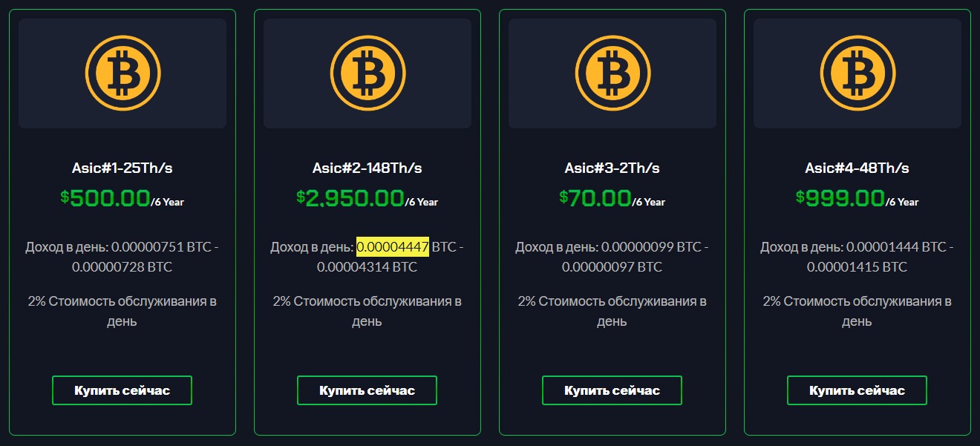Click the Asic#4-48Th/s plan name
980x446 pixels.
point(857,168)
